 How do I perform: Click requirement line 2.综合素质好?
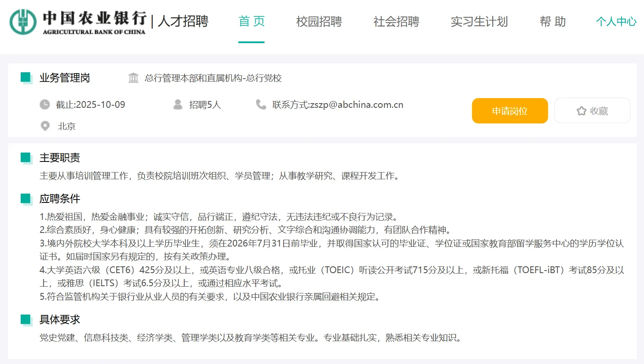coord(247,230)
